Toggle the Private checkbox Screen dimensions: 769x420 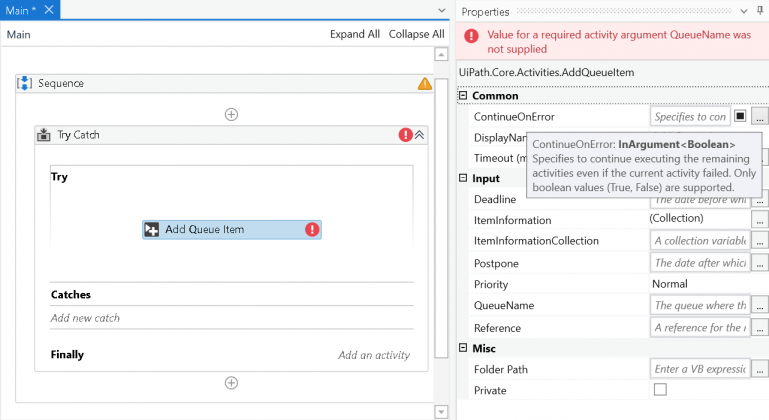click(x=660, y=389)
